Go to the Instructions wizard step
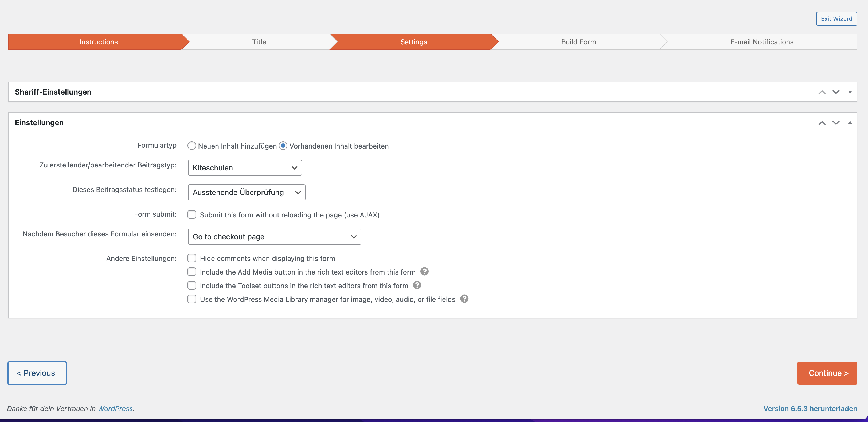 pos(98,42)
